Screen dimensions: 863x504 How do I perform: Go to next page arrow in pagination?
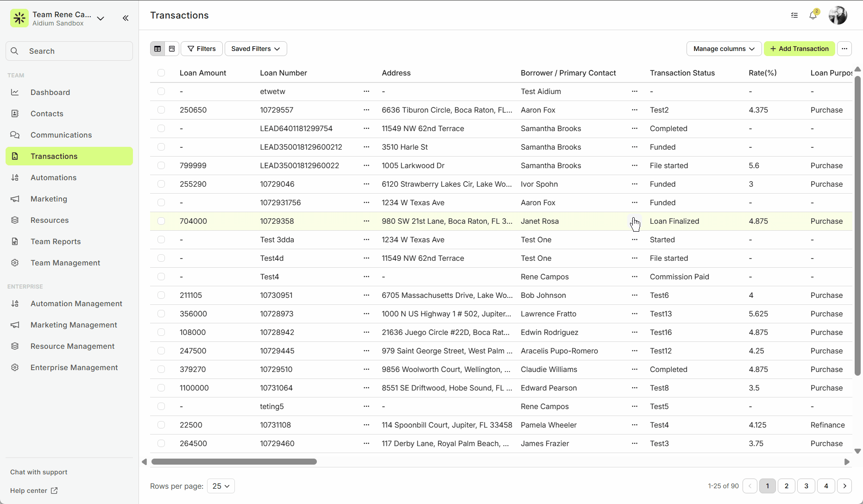(x=845, y=486)
